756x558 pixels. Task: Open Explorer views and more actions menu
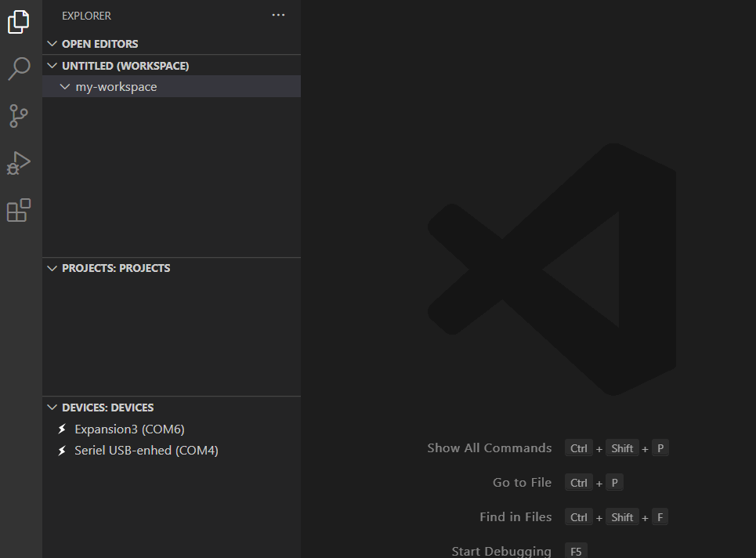278,15
